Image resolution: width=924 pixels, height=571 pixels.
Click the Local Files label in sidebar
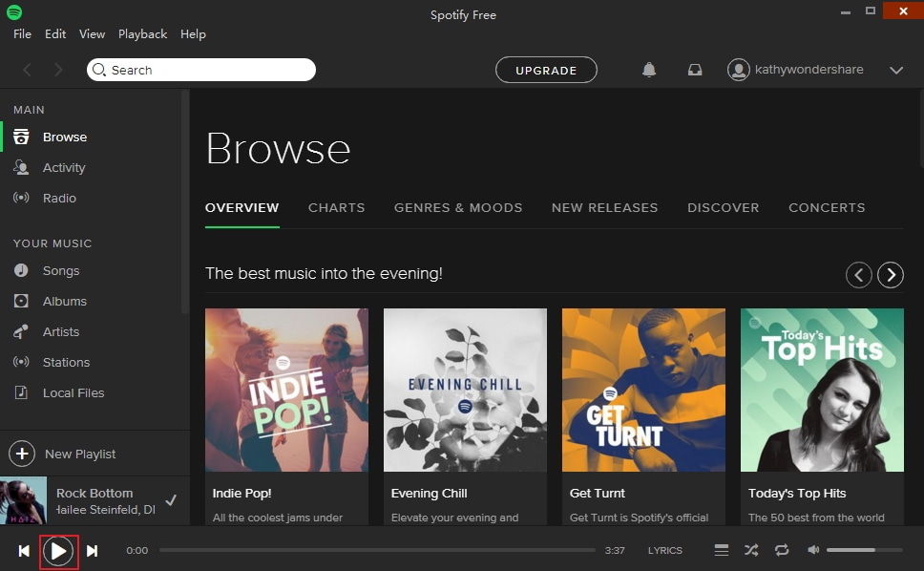coord(73,393)
